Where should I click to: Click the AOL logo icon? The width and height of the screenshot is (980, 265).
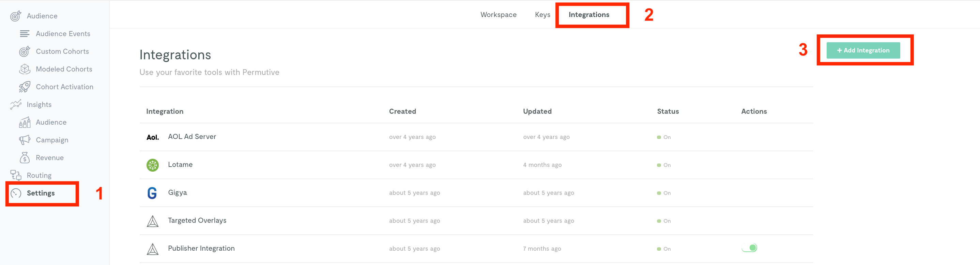coord(153,137)
